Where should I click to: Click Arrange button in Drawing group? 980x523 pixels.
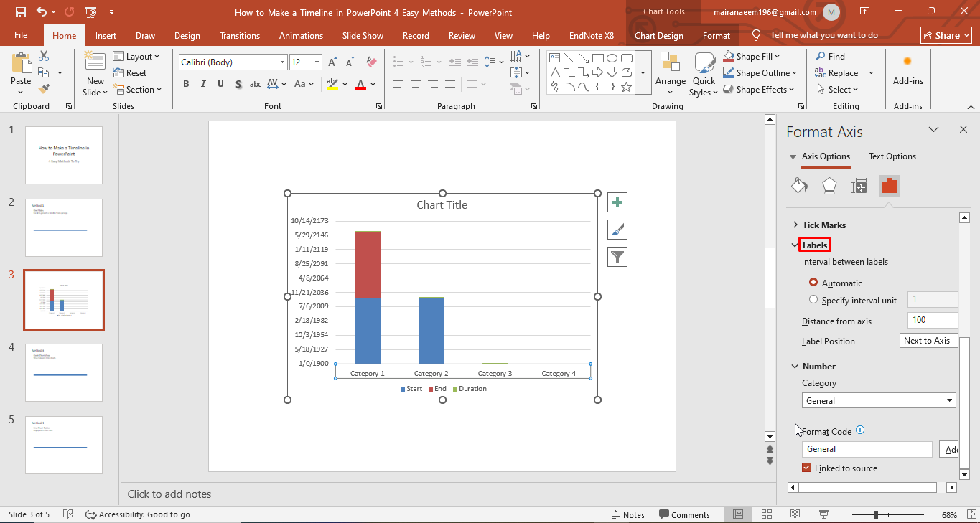(671, 72)
